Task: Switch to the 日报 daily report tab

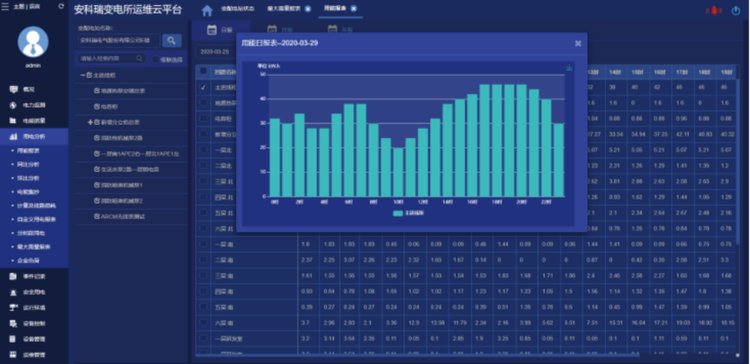Action: pos(220,30)
